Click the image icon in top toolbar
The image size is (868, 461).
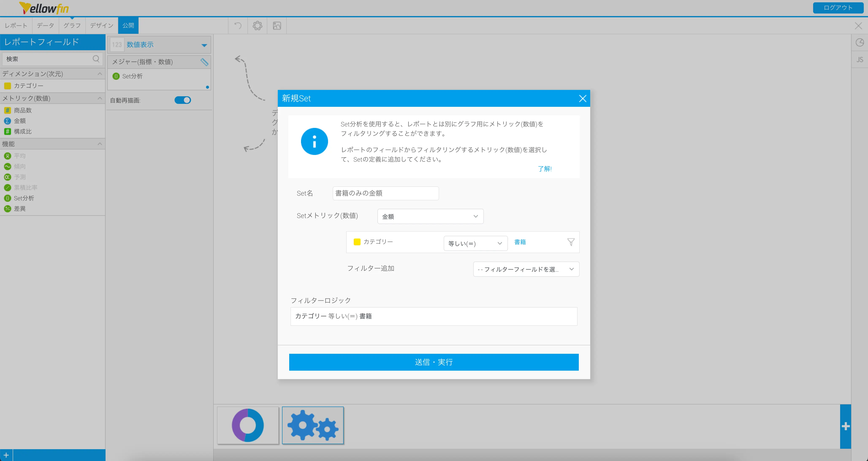tap(277, 26)
